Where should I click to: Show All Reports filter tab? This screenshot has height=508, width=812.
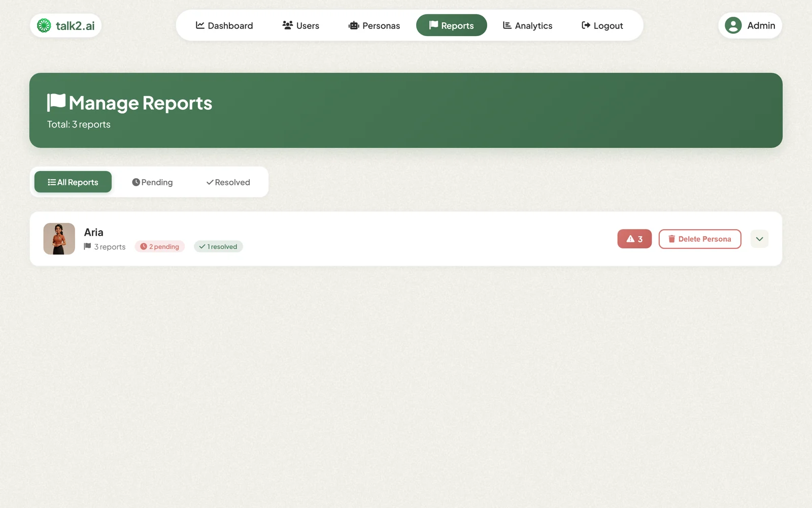[73, 182]
